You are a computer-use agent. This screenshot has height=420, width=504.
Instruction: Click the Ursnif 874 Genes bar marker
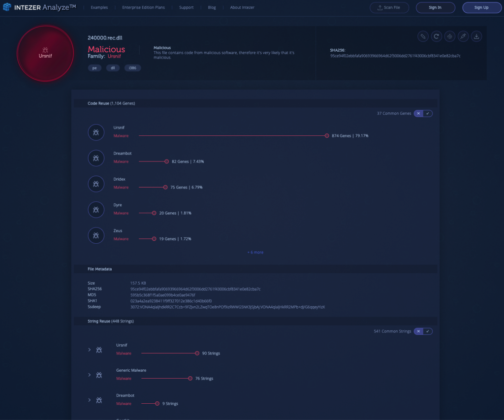tap(327, 135)
